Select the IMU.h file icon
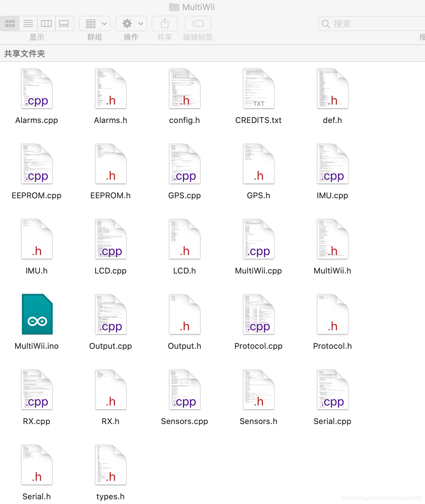 [37, 239]
